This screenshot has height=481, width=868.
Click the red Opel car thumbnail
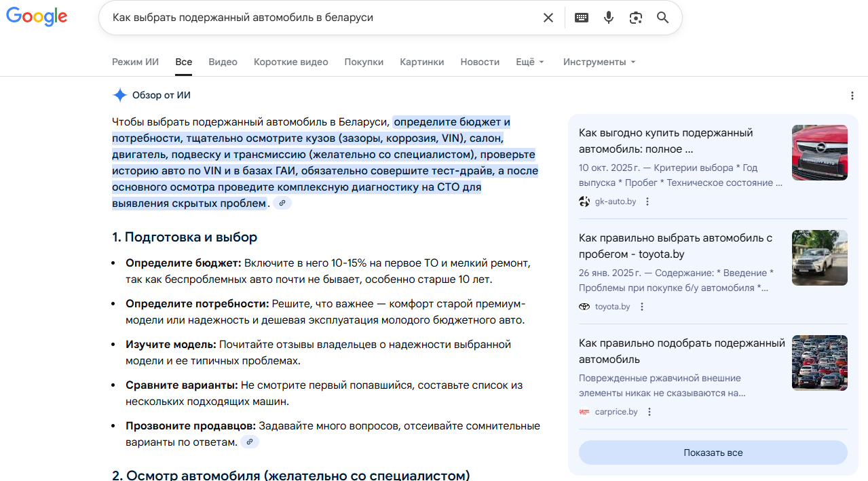819,153
